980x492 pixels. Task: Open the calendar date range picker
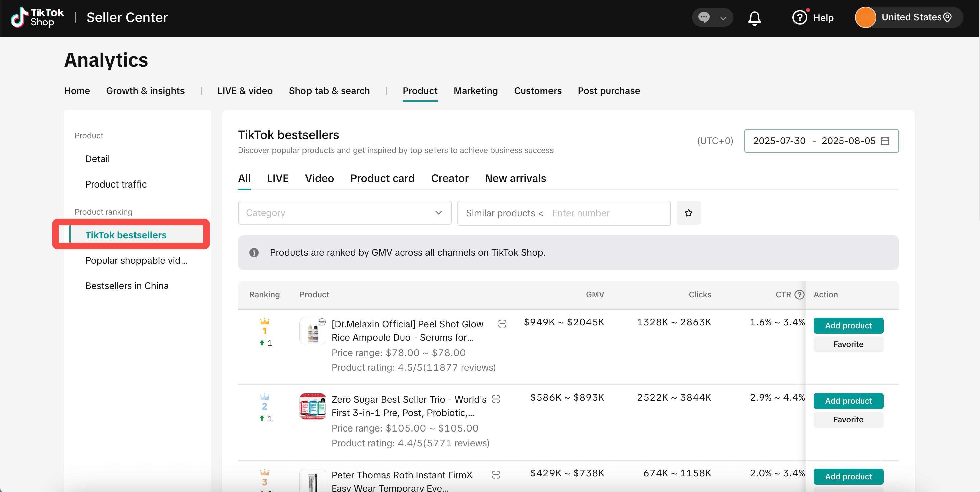click(x=885, y=141)
